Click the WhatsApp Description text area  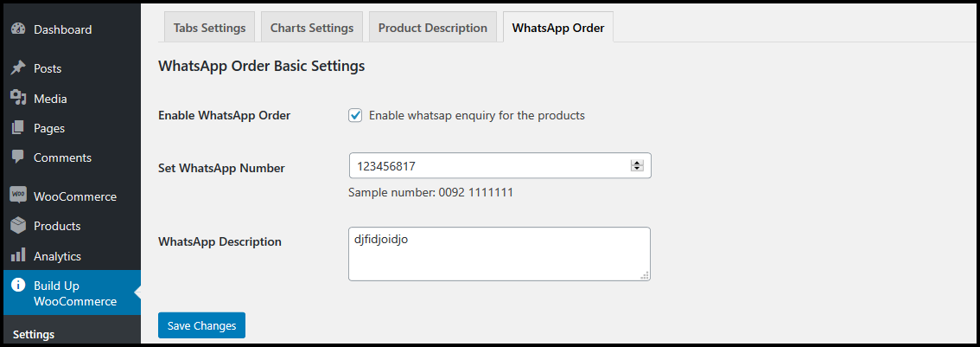pos(499,254)
